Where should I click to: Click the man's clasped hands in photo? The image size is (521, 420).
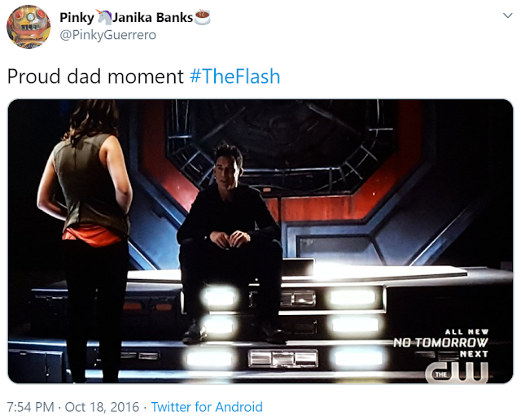tap(230, 238)
